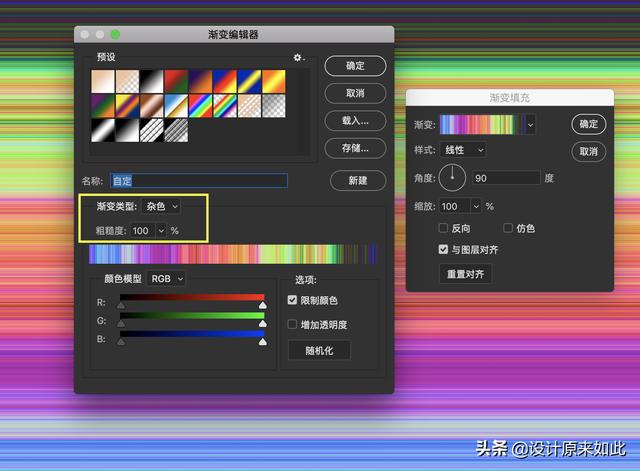Click the G channel right white slider handle

tap(263, 324)
